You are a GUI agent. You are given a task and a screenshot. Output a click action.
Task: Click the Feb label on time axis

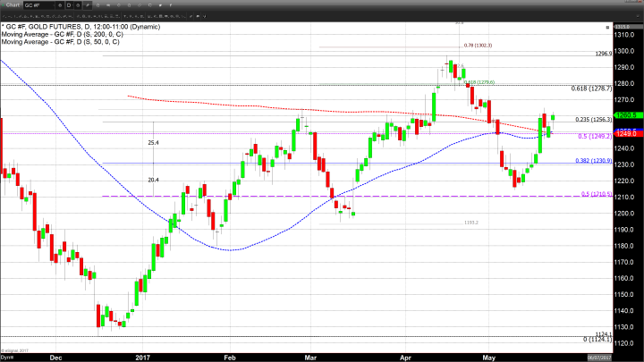[230, 358]
